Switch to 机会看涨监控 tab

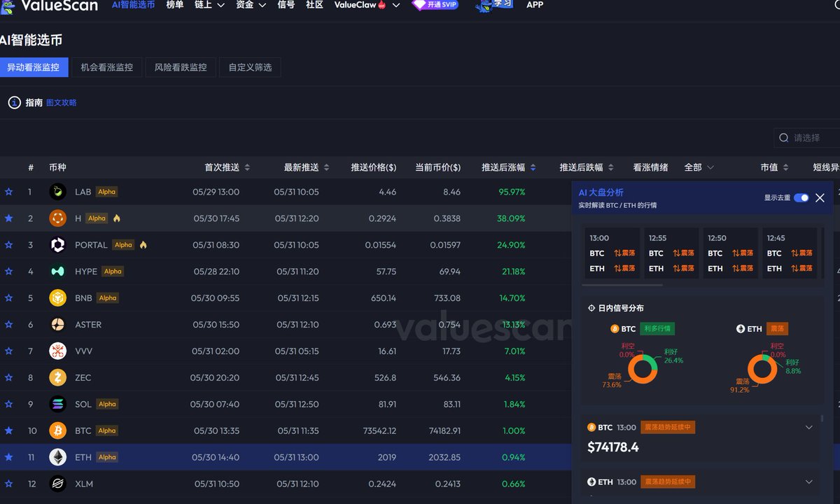[107, 68]
